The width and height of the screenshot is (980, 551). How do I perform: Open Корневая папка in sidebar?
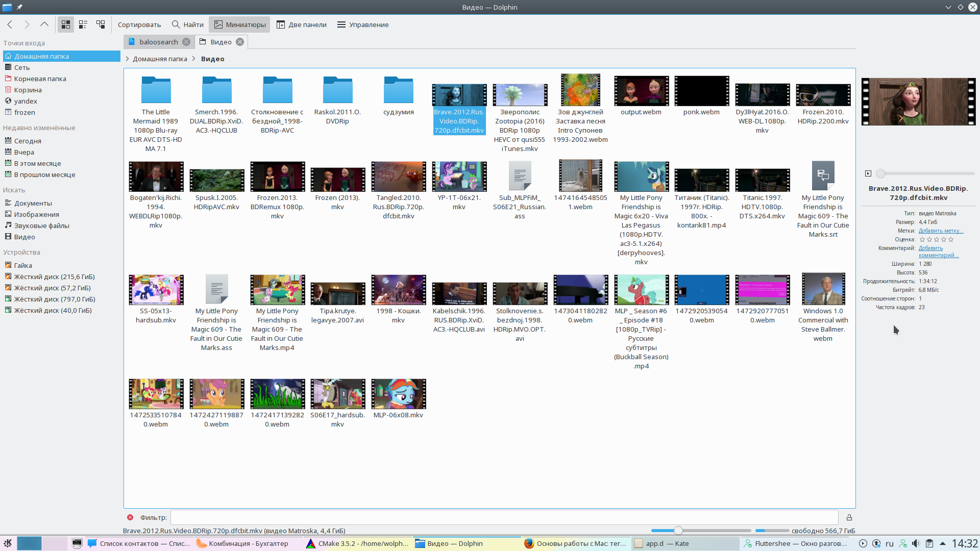click(40, 79)
